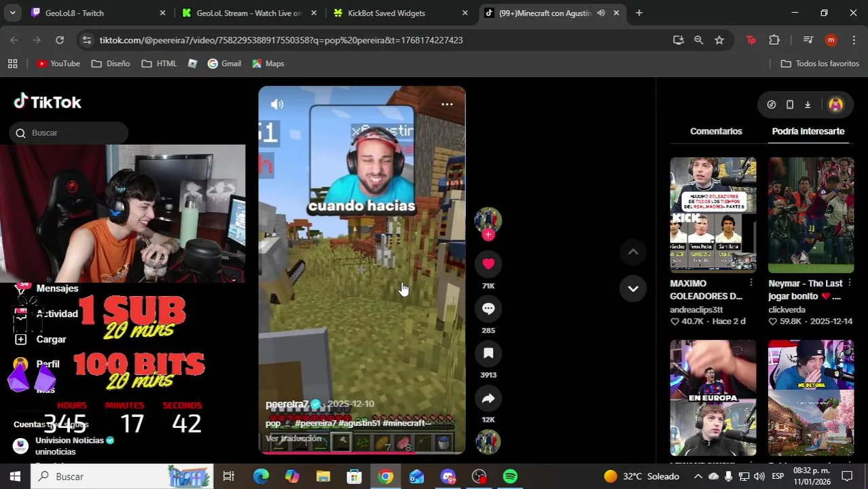Select the Comentarios tab
The height and width of the screenshot is (489, 868).
point(716,131)
